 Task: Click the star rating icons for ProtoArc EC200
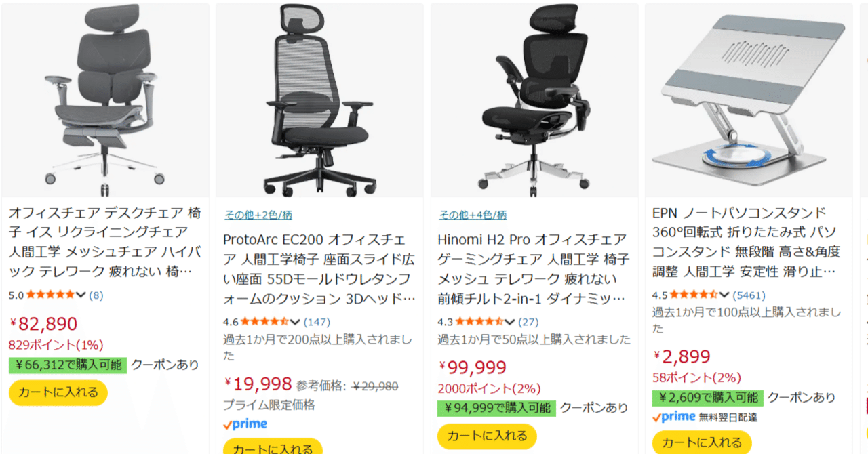point(265,322)
